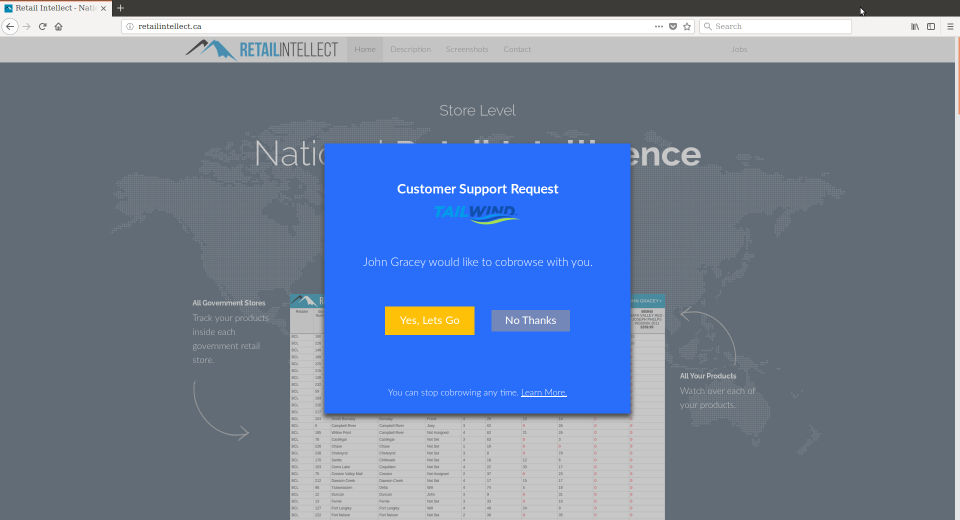Open the Firefox hamburger menu
Screen dimensions: 960x520
tap(950, 26)
